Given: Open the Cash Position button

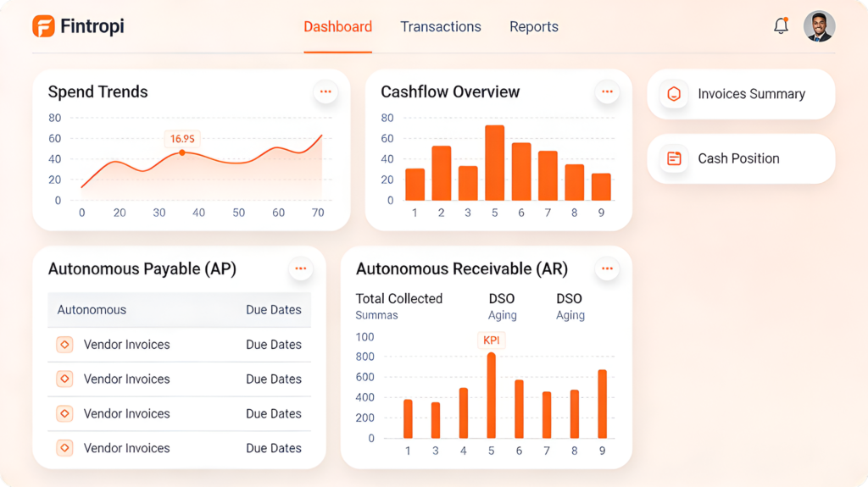Looking at the screenshot, I should (x=741, y=158).
